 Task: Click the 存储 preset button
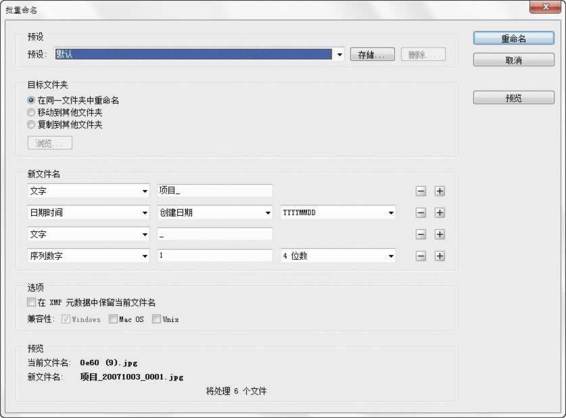(372, 55)
